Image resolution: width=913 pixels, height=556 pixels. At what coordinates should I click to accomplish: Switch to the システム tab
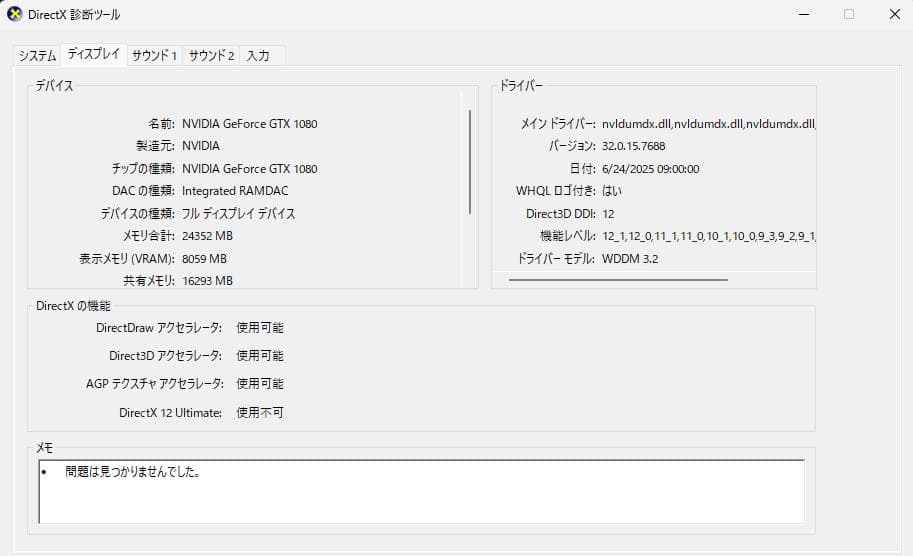click(x=37, y=56)
